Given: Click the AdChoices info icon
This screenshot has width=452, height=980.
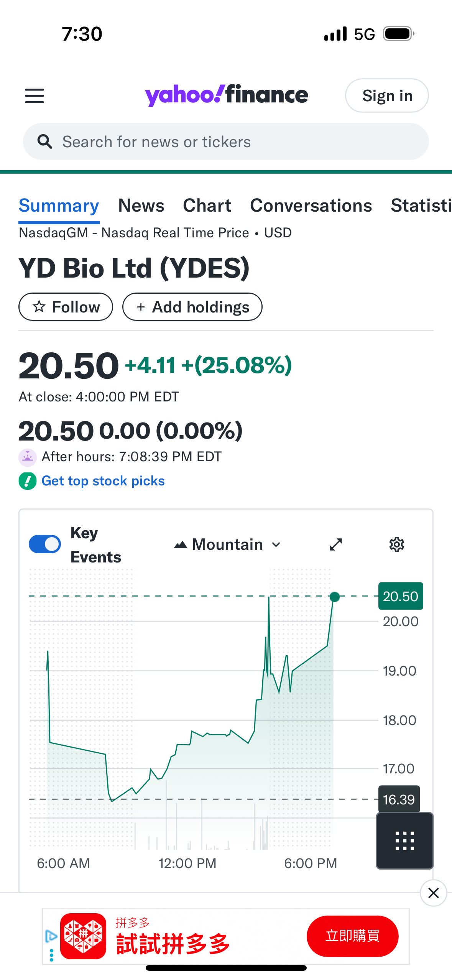Looking at the screenshot, I should [x=51, y=936].
